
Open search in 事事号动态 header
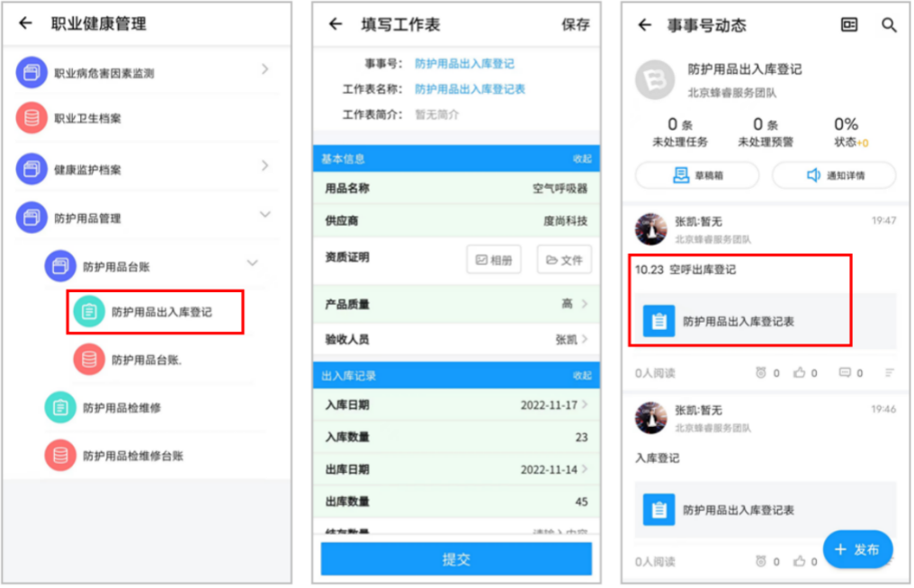pyautogui.click(x=889, y=25)
